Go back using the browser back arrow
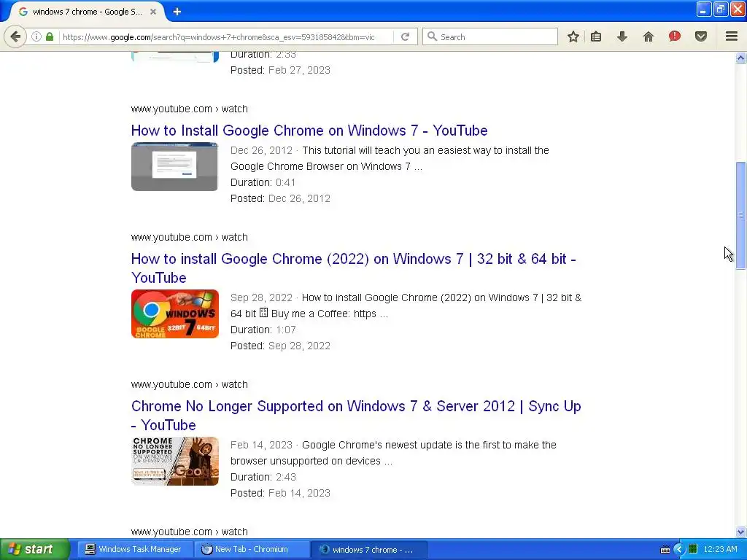 pos(15,36)
